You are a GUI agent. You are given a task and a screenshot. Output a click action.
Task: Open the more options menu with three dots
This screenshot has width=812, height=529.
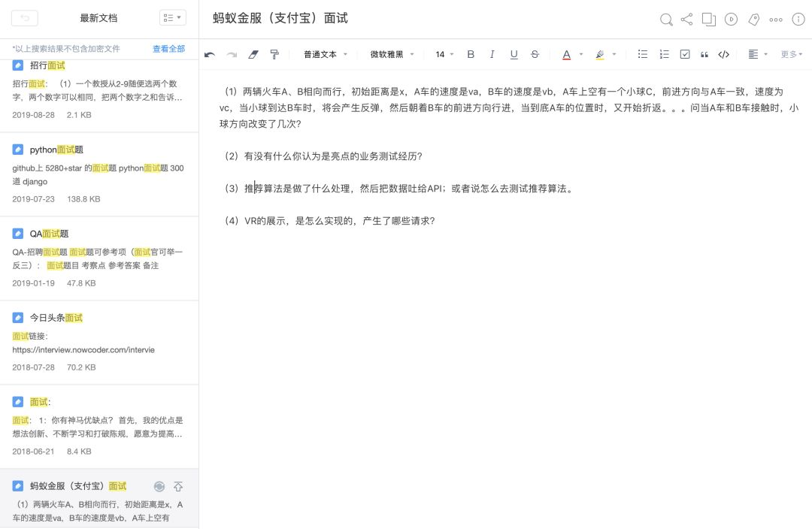776,20
